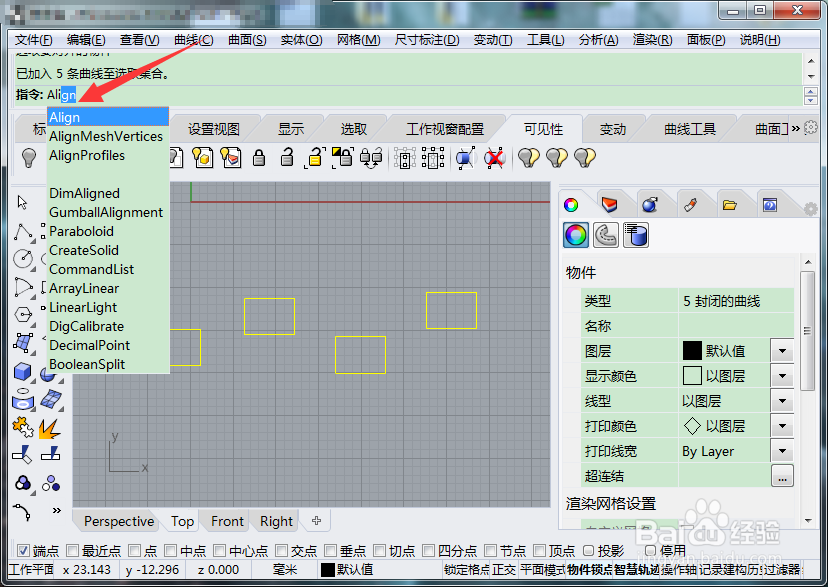Open the 显示颜色 dropdown
Screen dimensions: 828x587
[x=782, y=376]
